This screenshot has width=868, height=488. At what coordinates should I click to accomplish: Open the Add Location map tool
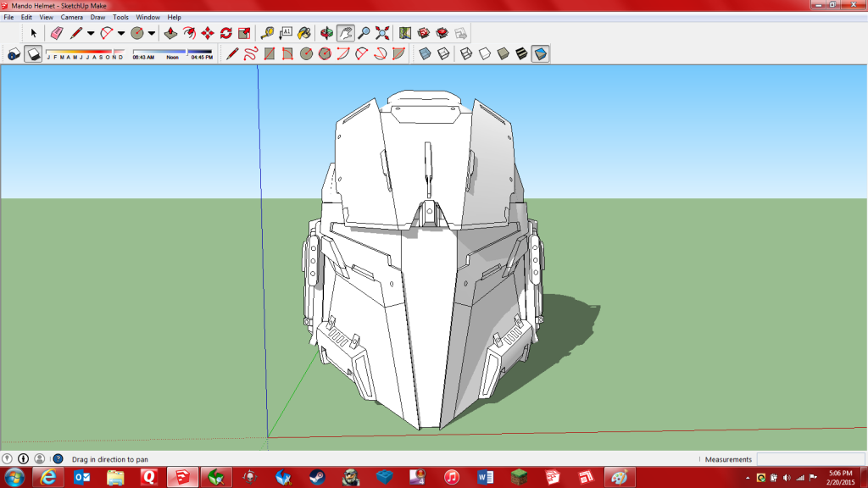tap(405, 33)
